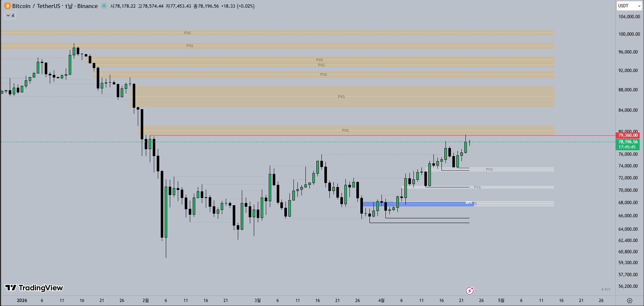644x306 pixels.
Task: Click the 62,400.00 price axis label
Action: coord(628,241)
